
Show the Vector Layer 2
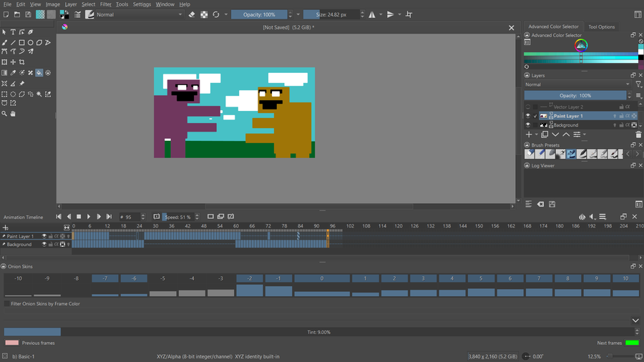pos(528,107)
